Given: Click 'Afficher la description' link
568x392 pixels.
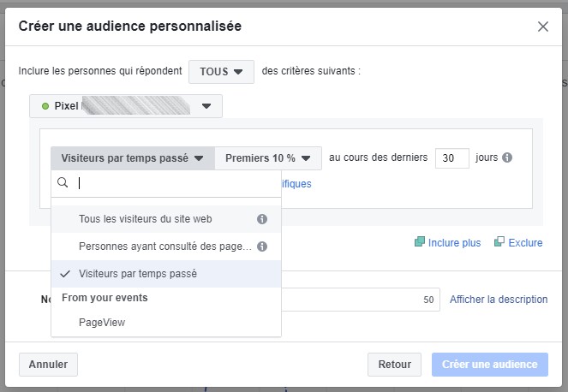Looking at the screenshot, I should pos(498,300).
